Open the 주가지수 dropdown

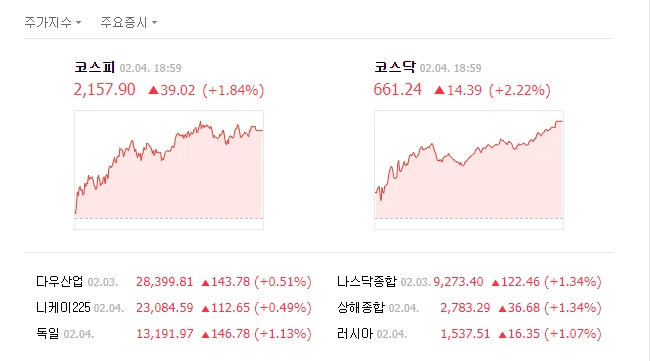[52, 22]
